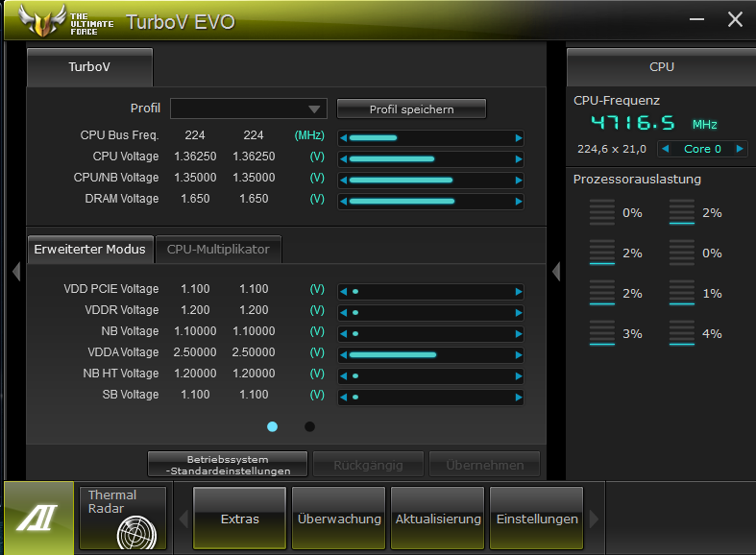The width and height of the screenshot is (756, 555).
Task: Collapse the CPU monitor side panel
Action: (x=556, y=271)
